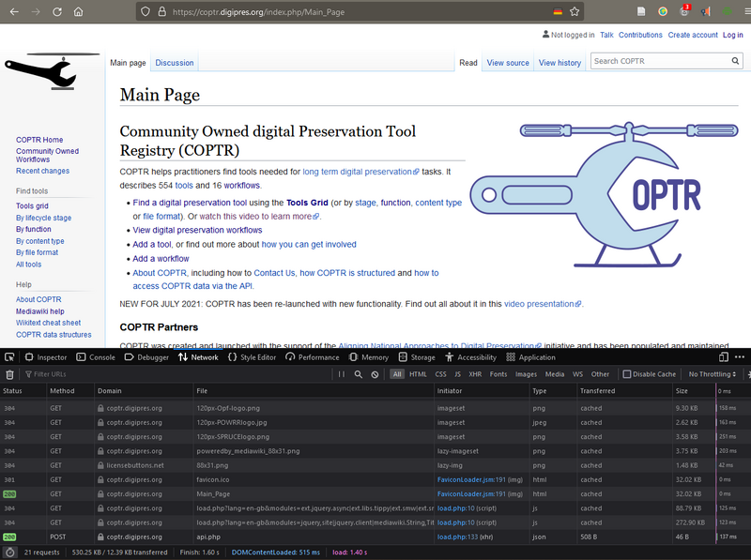Open DevTools three-dot options menu
The image size is (751, 560).
pyautogui.click(x=740, y=357)
